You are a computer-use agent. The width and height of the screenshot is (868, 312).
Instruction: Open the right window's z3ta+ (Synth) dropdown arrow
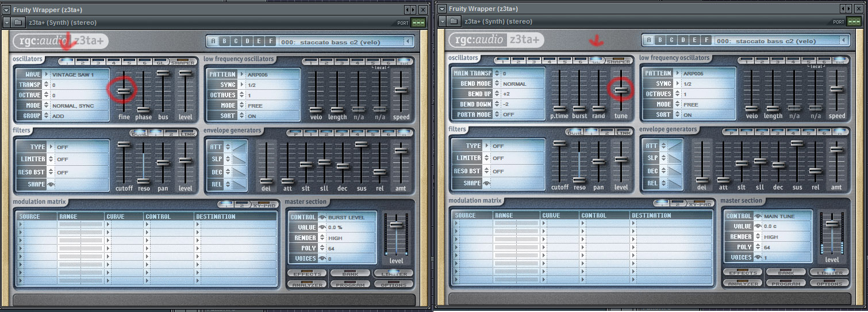pyautogui.click(x=442, y=21)
